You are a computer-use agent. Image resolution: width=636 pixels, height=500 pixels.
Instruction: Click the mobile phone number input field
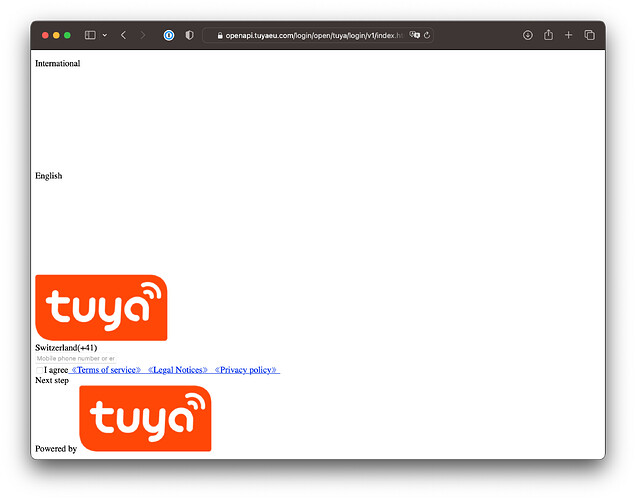click(x=76, y=358)
